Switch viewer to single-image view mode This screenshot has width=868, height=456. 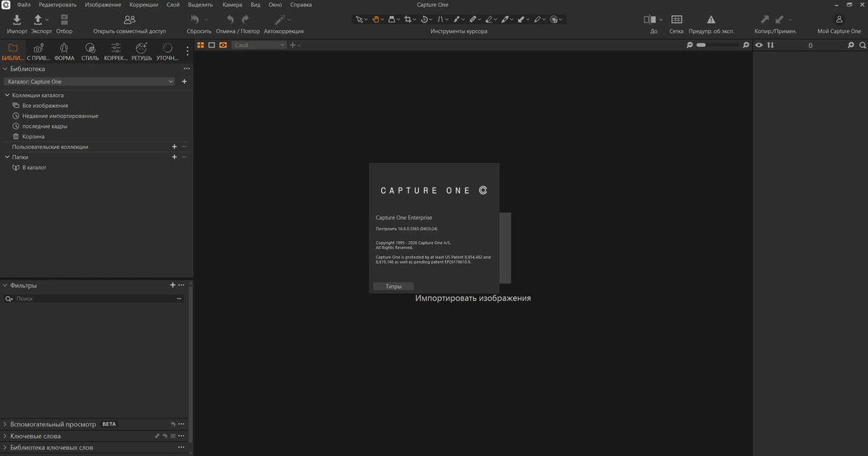[212, 45]
